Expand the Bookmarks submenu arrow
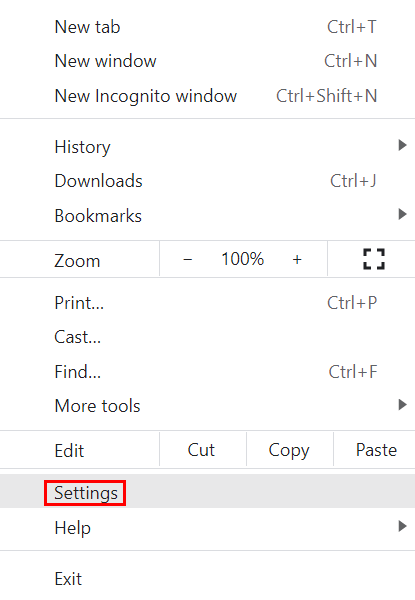The height and width of the screenshot is (600, 415). click(x=402, y=214)
